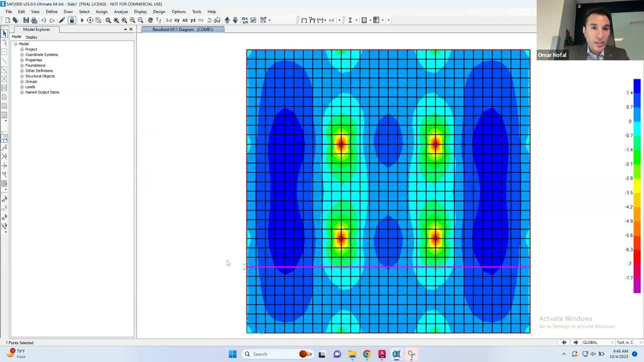Click the I-section frame design icon
Image resolution: width=644 pixels, height=362 pixels.
point(350,20)
